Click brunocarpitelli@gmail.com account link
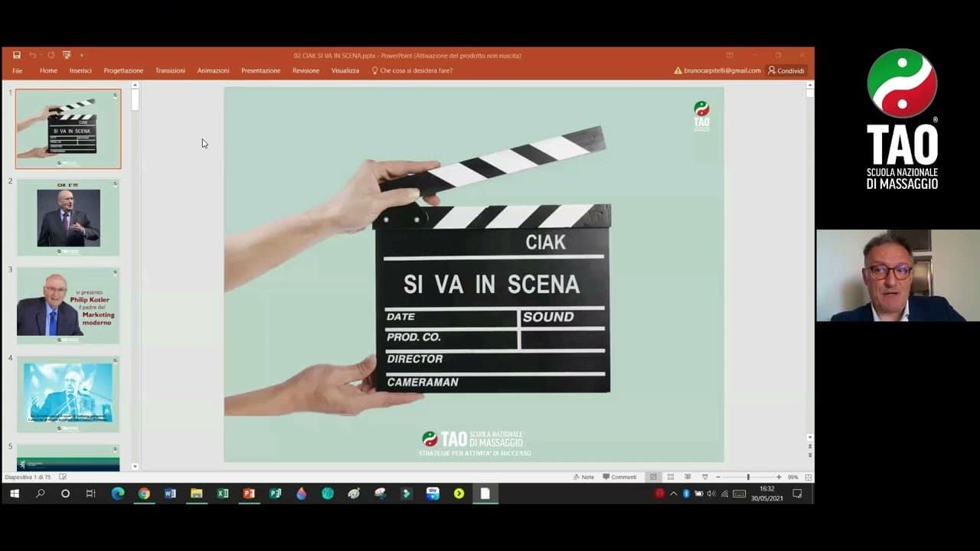The width and height of the screenshot is (980, 551). [720, 70]
